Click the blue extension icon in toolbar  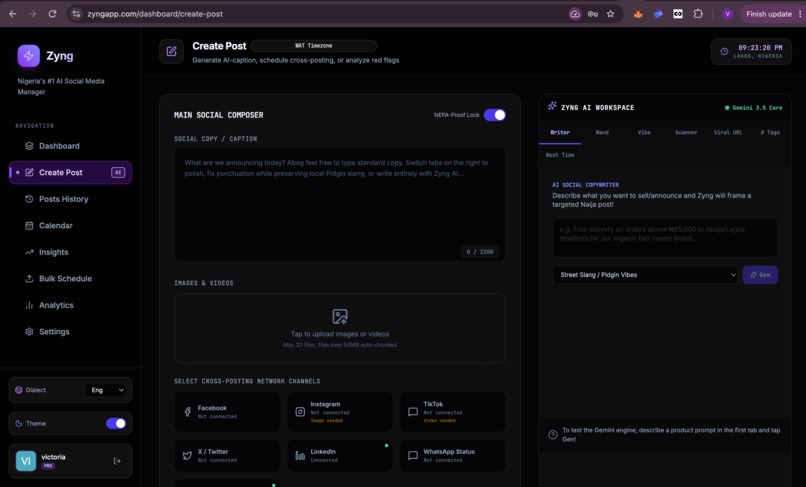[658, 14]
